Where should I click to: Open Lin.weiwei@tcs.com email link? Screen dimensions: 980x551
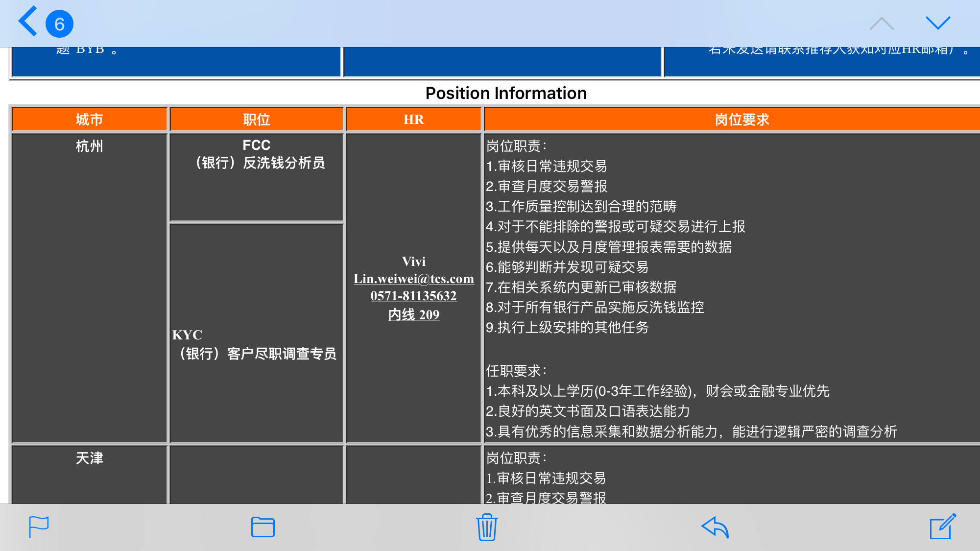coord(414,279)
